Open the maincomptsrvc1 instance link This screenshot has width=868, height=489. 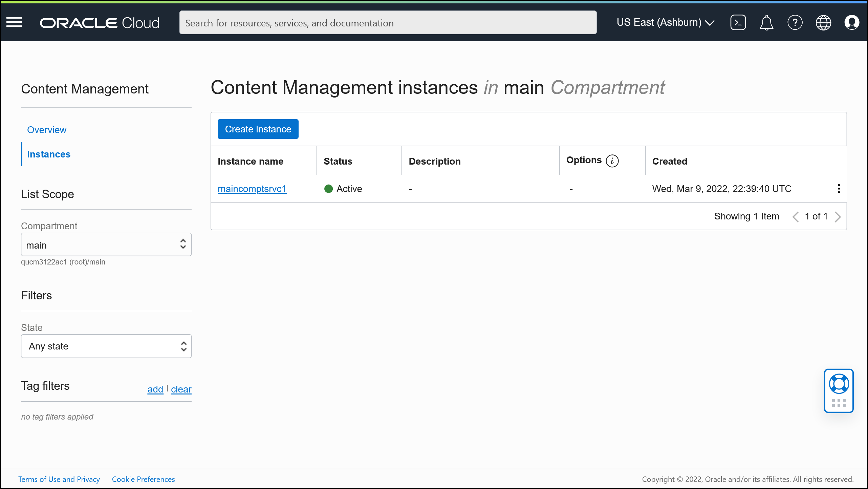click(x=252, y=189)
